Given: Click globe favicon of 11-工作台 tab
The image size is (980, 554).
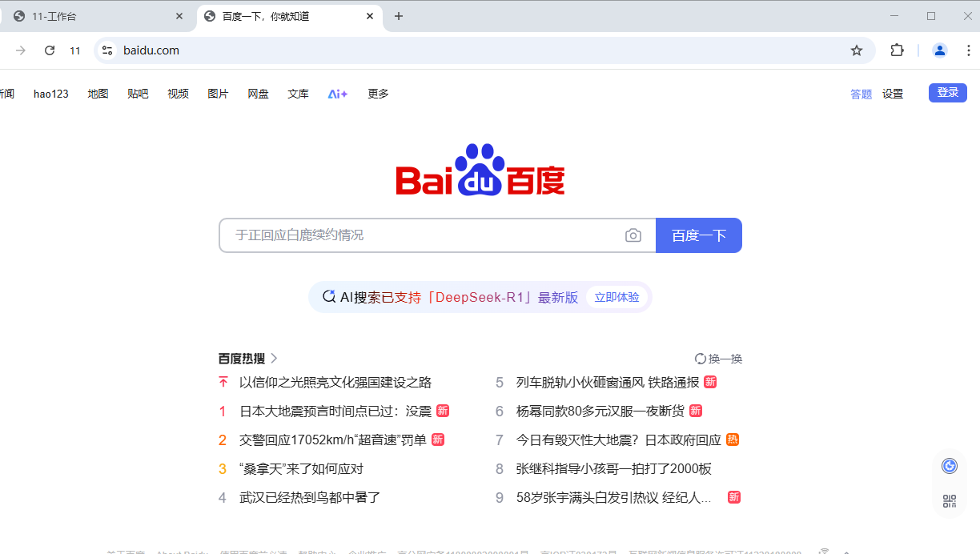Looking at the screenshot, I should coord(19,16).
